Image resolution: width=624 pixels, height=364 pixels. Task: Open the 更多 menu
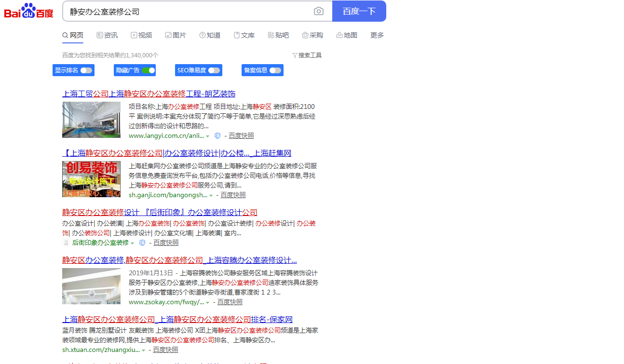[x=377, y=35]
